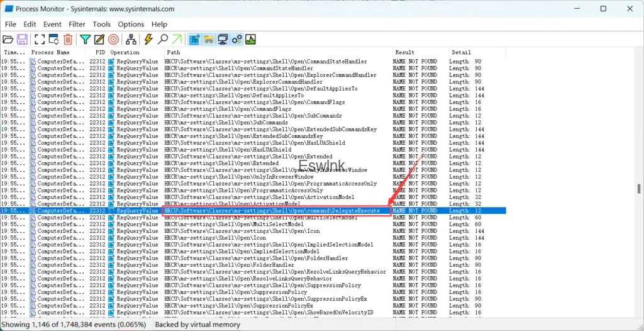The image size is (644, 331).
Task: Open the Options menu
Action: click(x=131, y=24)
